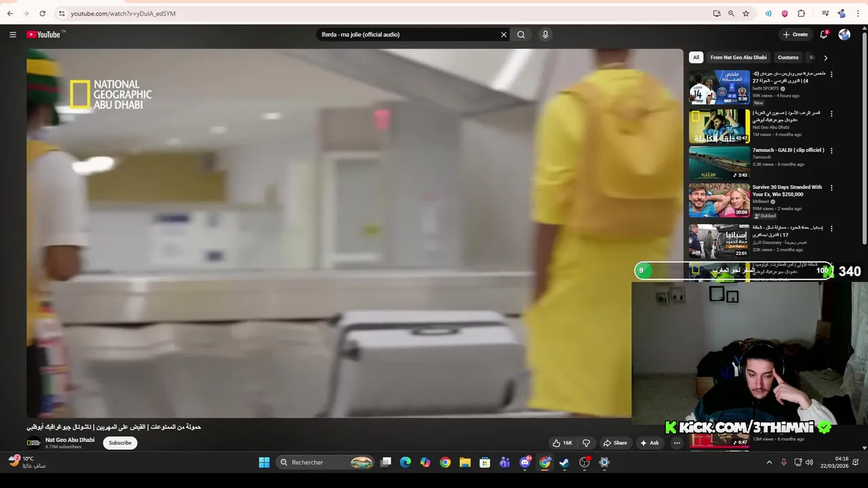Image resolution: width=868 pixels, height=488 pixels.
Task: Open options for the 7amouch GALBI video
Action: 831,150
